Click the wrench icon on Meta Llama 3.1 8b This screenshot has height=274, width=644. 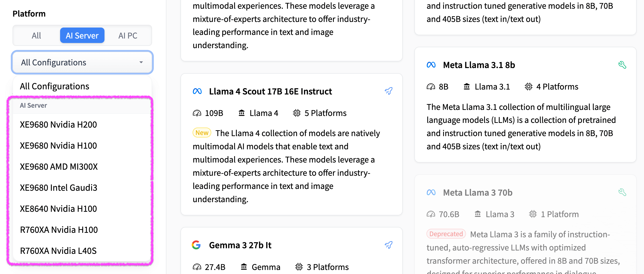[622, 65]
